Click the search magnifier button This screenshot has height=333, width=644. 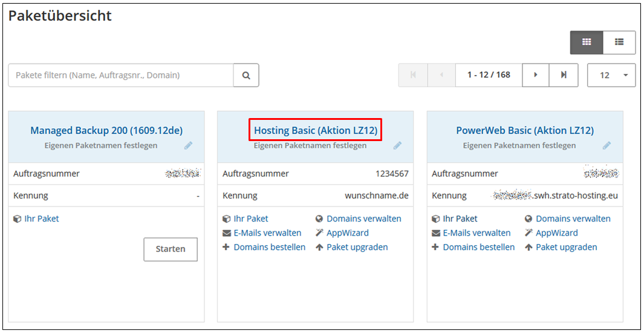point(246,76)
